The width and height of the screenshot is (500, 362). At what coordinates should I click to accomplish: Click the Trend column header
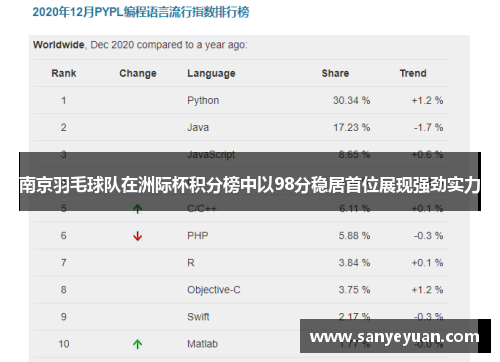413,73
